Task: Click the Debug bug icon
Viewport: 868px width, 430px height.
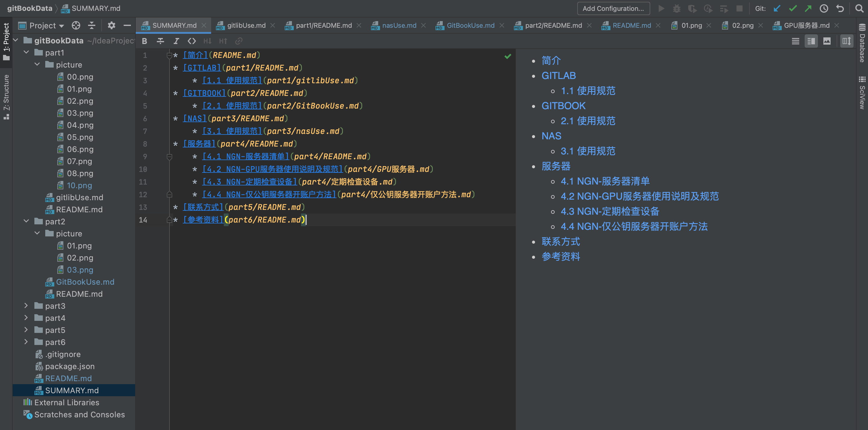Action: pyautogui.click(x=676, y=8)
